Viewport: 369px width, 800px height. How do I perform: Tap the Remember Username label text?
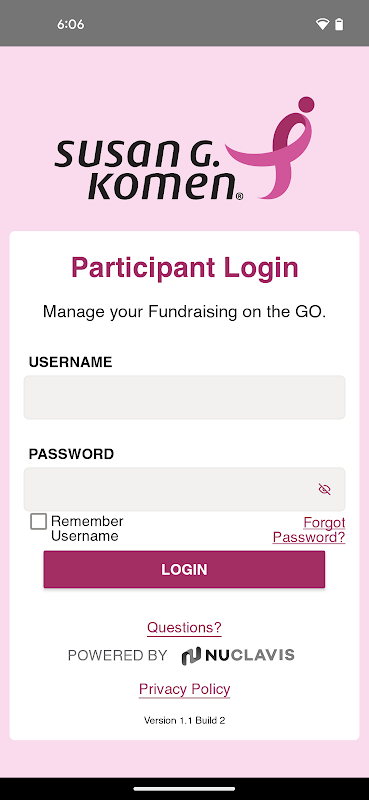87,529
